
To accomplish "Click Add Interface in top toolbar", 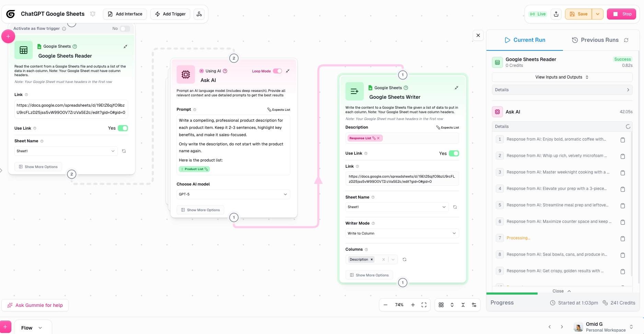I will tap(125, 14).
